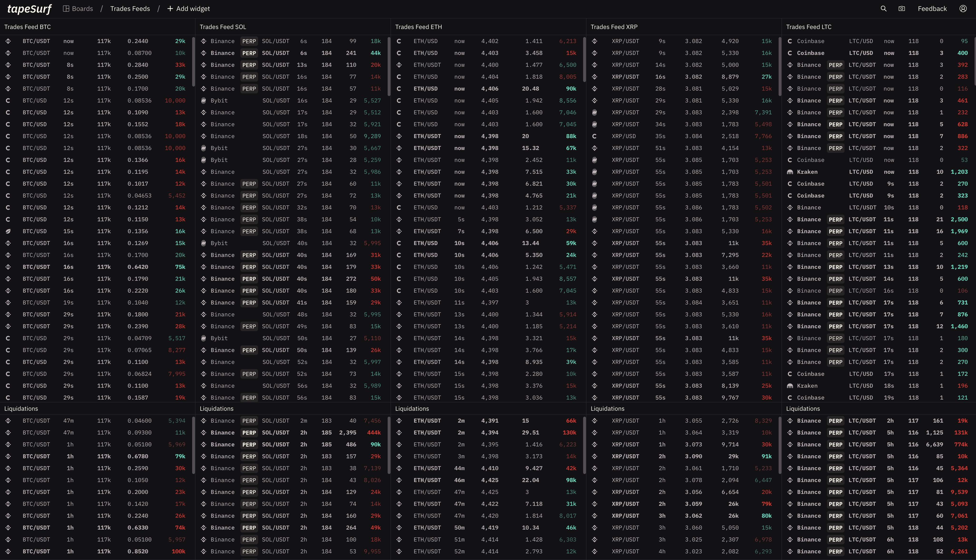Click a Bybit exchange icon in Trades Feed SOL
Screen dimensions: 976x560
coord(204,100)
